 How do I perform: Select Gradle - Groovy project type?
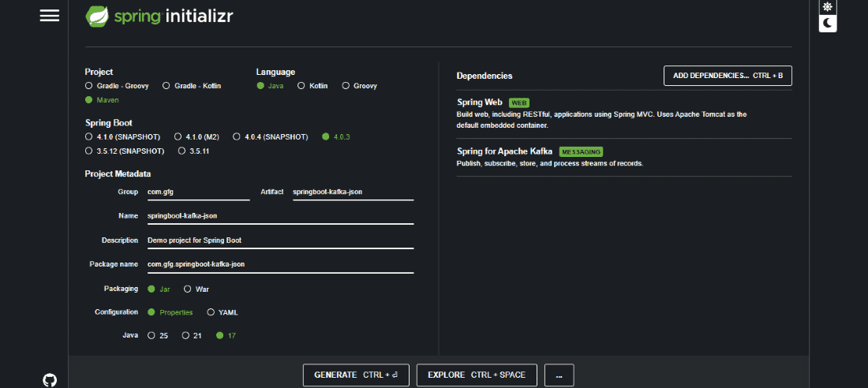point(117,86)
